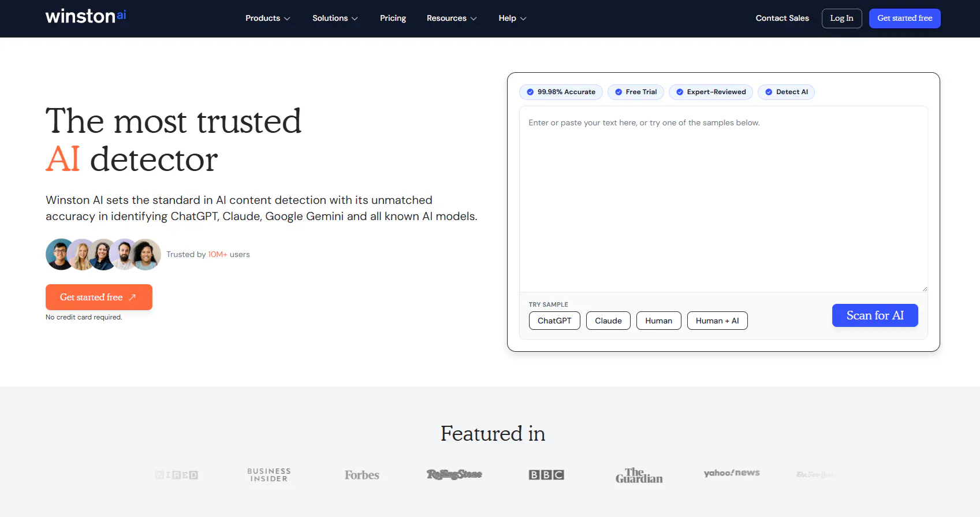This screenshot has height=517, width=980.
Task: Click the "The most trusted AI detector" heading
Action: pyautogui.click(x=173, y=140)
